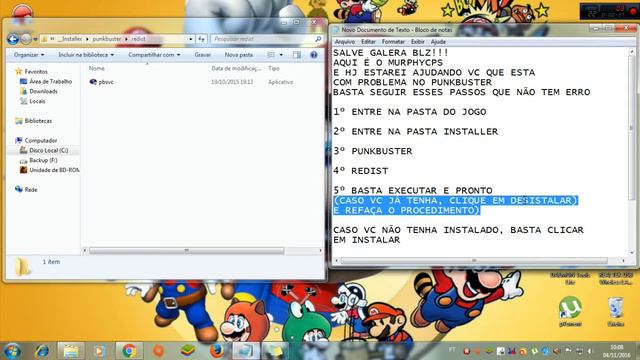The image size is (640, 360).
Task: Sort files by the Nome column header
Action: [x=97, y=69]
